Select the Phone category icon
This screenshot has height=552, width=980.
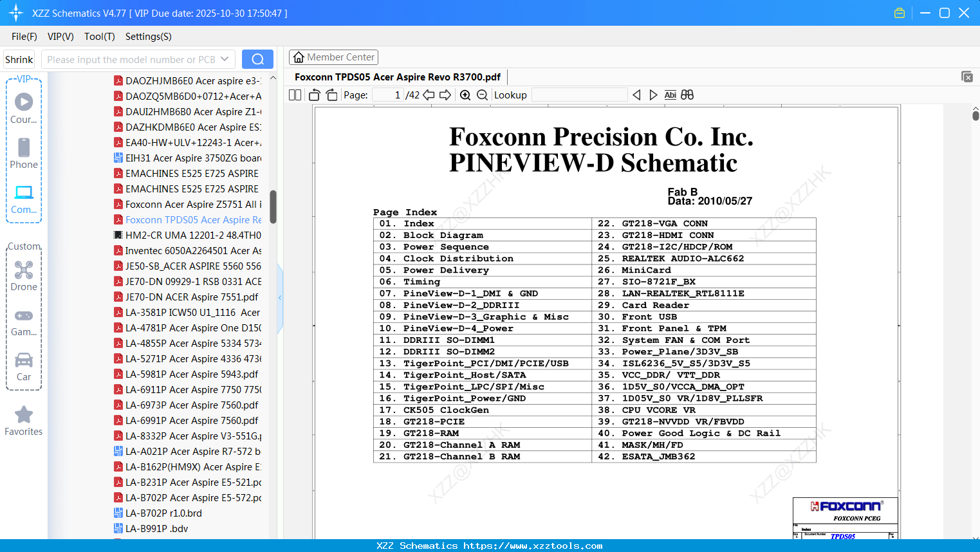pyautogui.click(x=24, y=154)
